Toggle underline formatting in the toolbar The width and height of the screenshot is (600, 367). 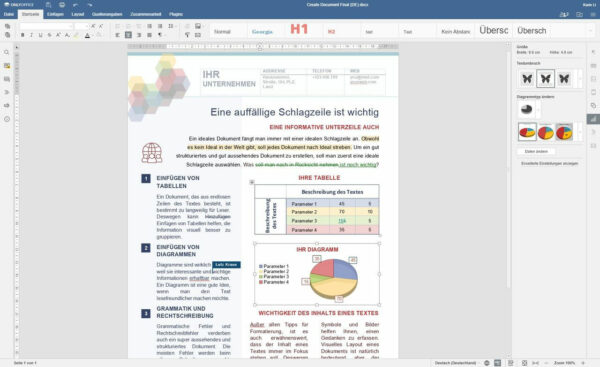(40, 35)
